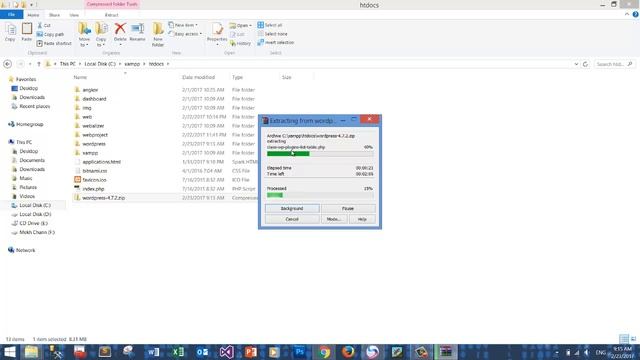Click Help in the extraction dialog
This screenshot has height=360, width=640.
362,219
